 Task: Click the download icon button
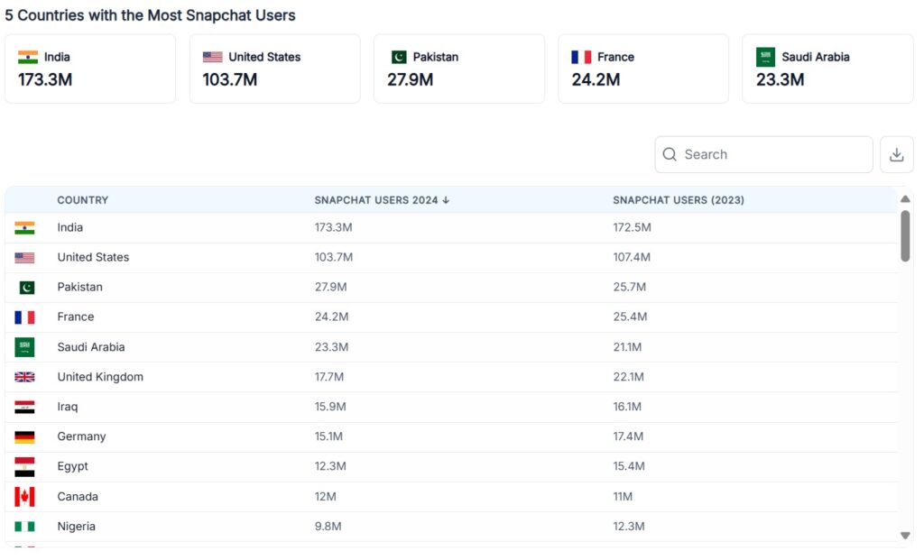click(x=896, y=155)
